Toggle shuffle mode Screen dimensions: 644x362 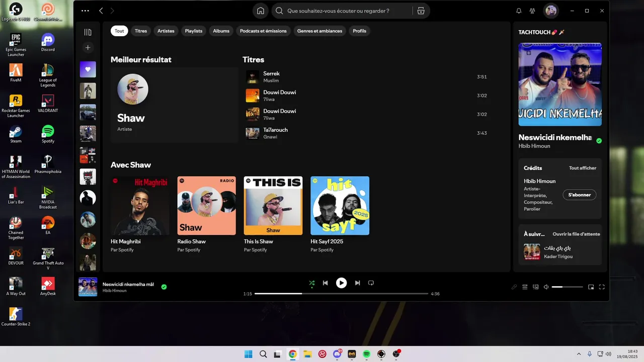pos(311,283)
